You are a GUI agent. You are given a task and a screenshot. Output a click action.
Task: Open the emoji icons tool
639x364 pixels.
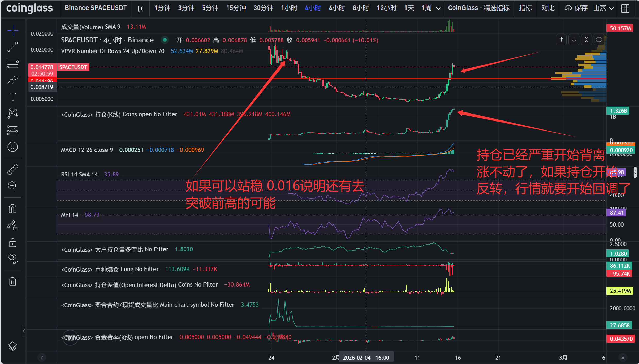12,147
